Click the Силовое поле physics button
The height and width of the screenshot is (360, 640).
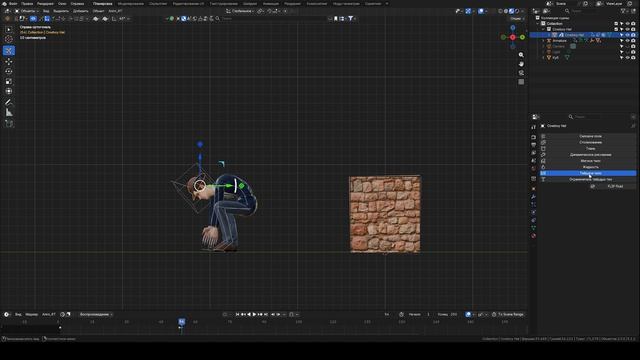click(x=588, y=136)
